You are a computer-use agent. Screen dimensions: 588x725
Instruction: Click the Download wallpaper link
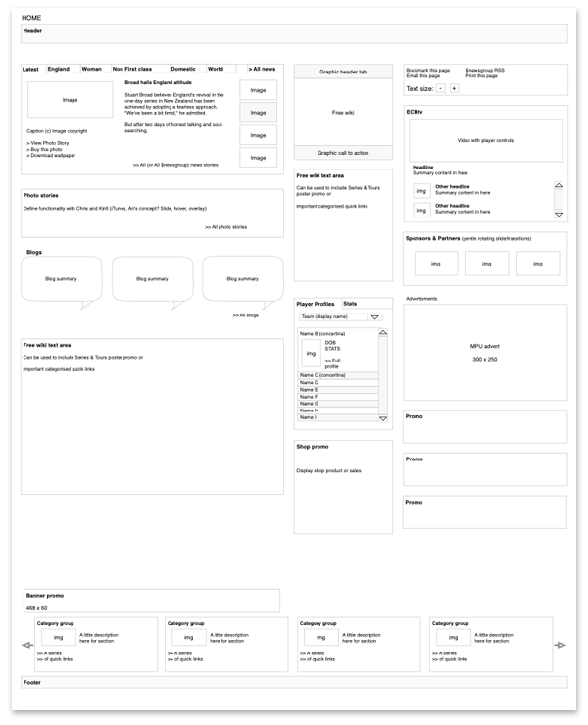[51, 156]
